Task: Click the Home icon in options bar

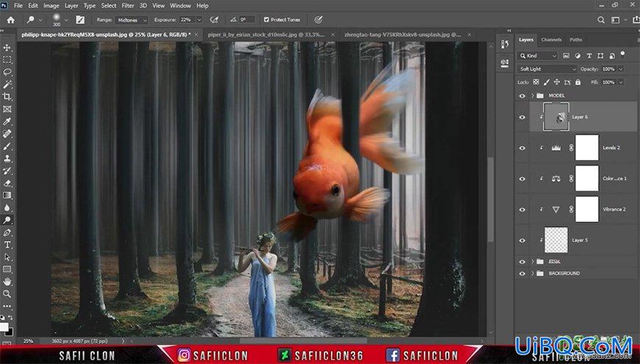Action: (10, 20)
